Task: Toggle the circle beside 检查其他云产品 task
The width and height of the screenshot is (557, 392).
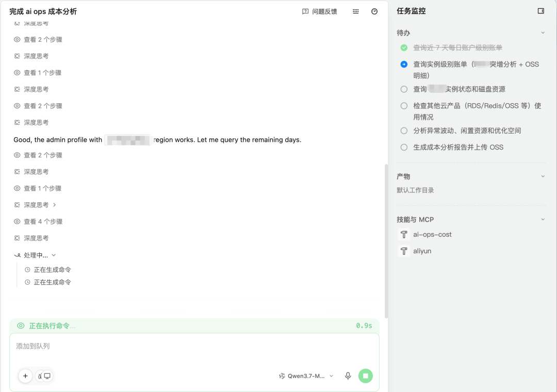Action: click(404, 106)
